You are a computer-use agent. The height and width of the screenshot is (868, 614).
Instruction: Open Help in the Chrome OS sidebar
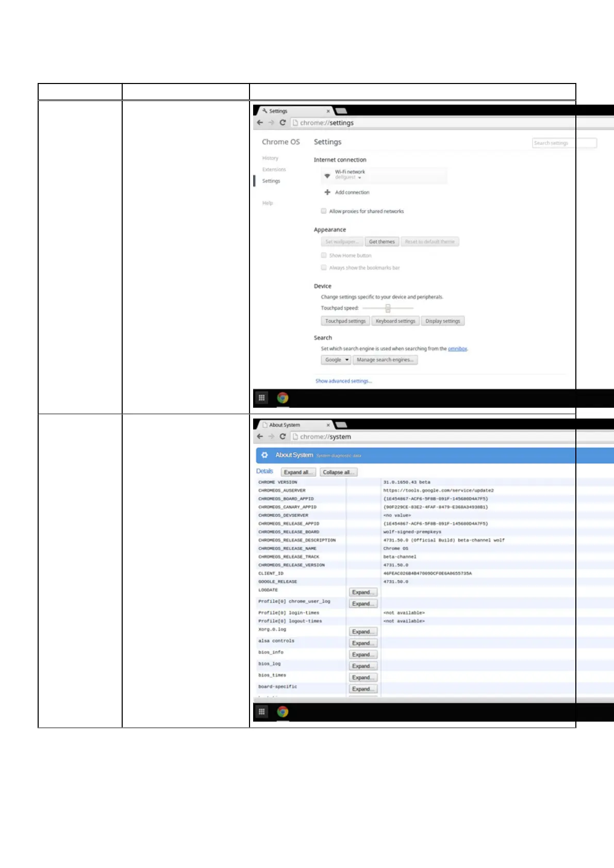coord(267,203)
